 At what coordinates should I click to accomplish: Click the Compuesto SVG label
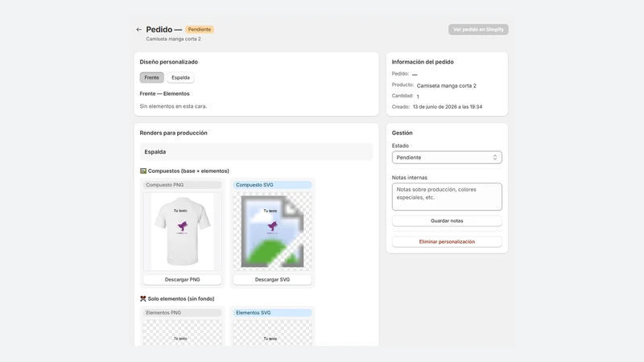click(272, 185)
